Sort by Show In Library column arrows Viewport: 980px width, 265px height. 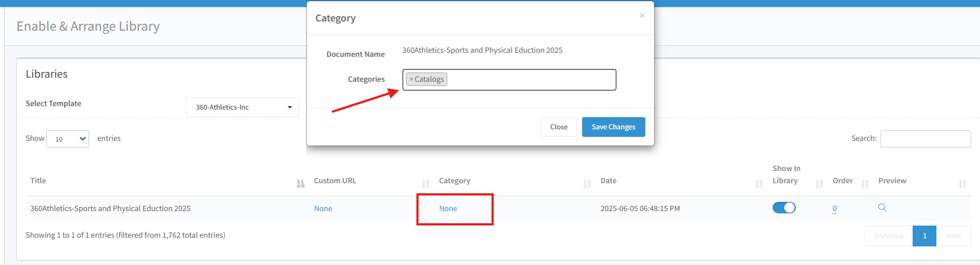coord(819,183)
